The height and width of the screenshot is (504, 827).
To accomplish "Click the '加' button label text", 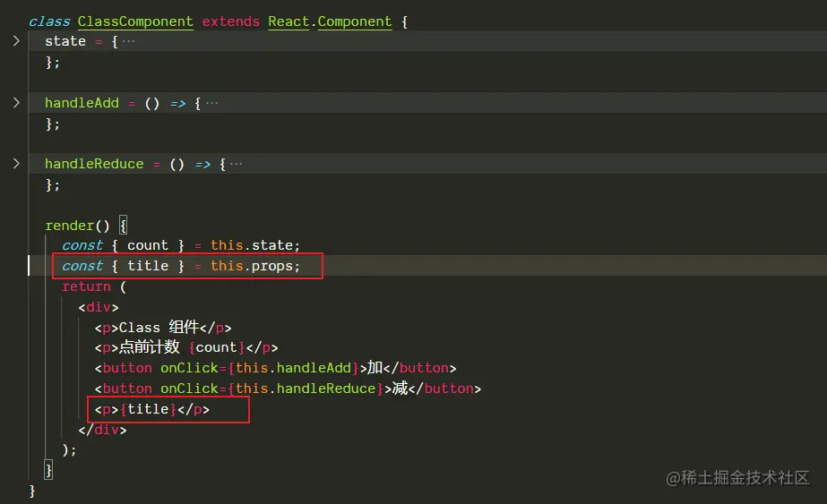I will [375, 367].
